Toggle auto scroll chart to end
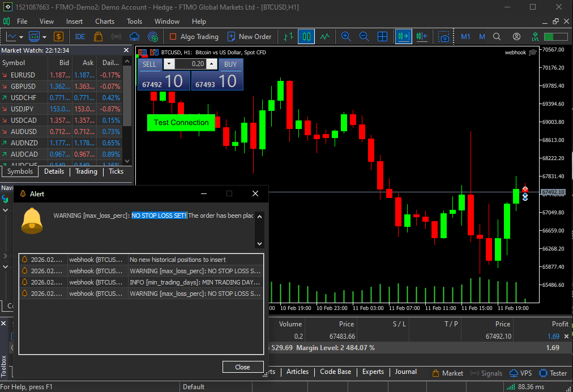The height and width of the screenshot is (392, 573). 404,37
